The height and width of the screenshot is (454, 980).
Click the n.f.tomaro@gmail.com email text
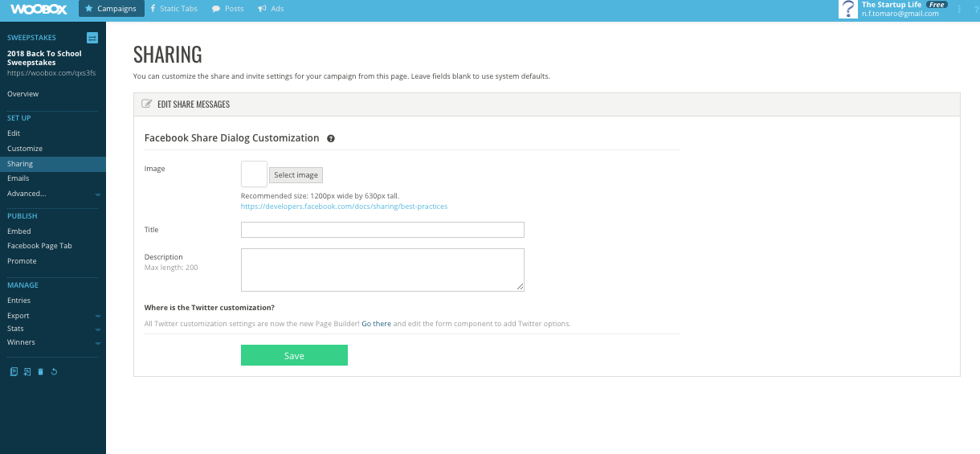[900, 13]
